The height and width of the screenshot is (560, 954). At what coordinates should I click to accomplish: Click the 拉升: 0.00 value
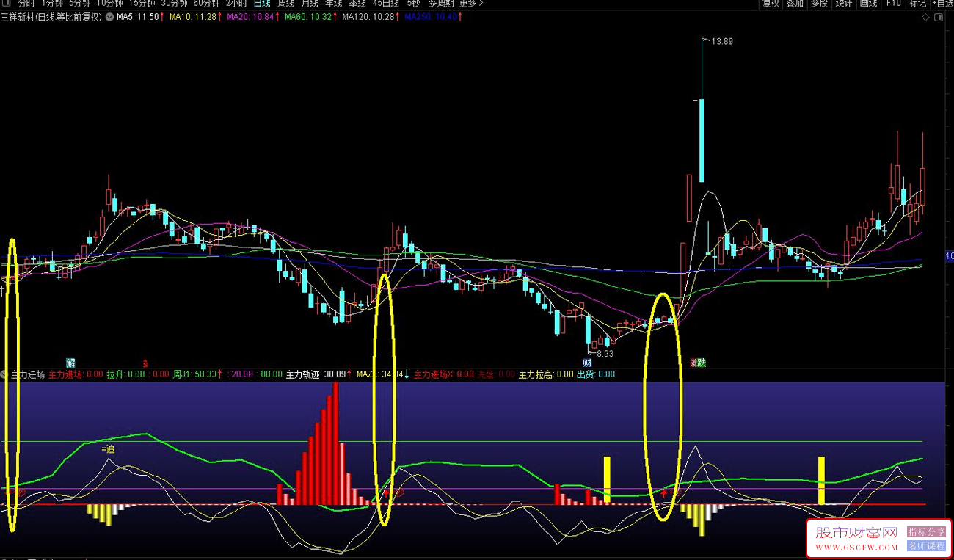click(125, 374)
